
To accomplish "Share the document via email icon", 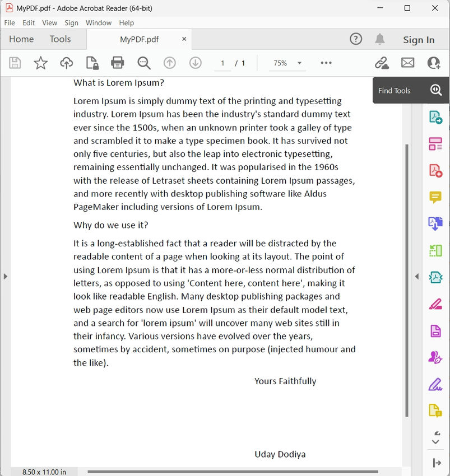I will point(407,63).
